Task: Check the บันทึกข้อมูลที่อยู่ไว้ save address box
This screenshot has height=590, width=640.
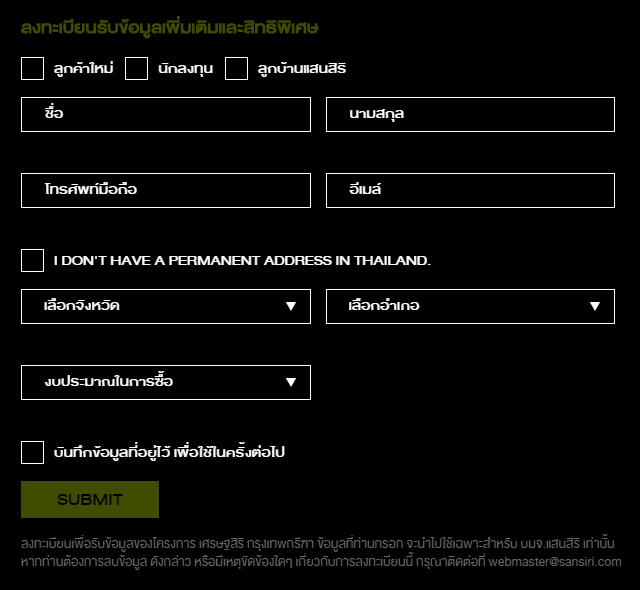Action: click(x=32, y=452)
